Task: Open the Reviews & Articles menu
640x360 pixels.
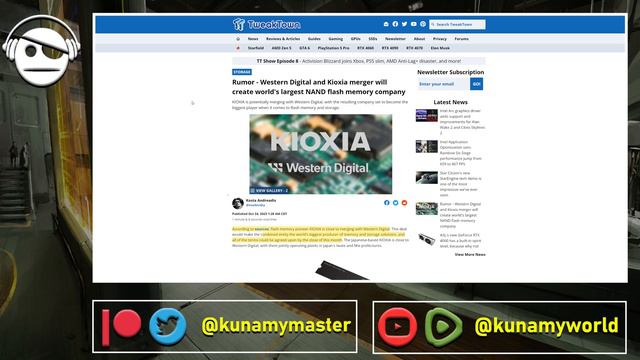Action: 283,39
